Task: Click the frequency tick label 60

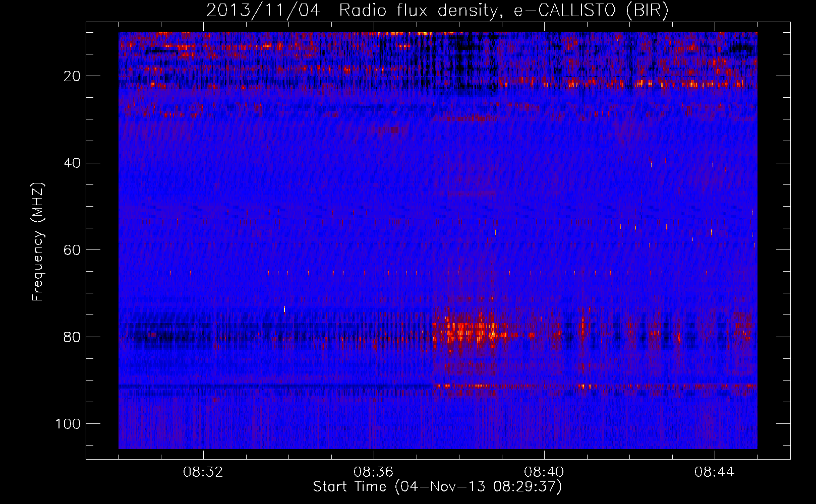Action: (73, 250)
